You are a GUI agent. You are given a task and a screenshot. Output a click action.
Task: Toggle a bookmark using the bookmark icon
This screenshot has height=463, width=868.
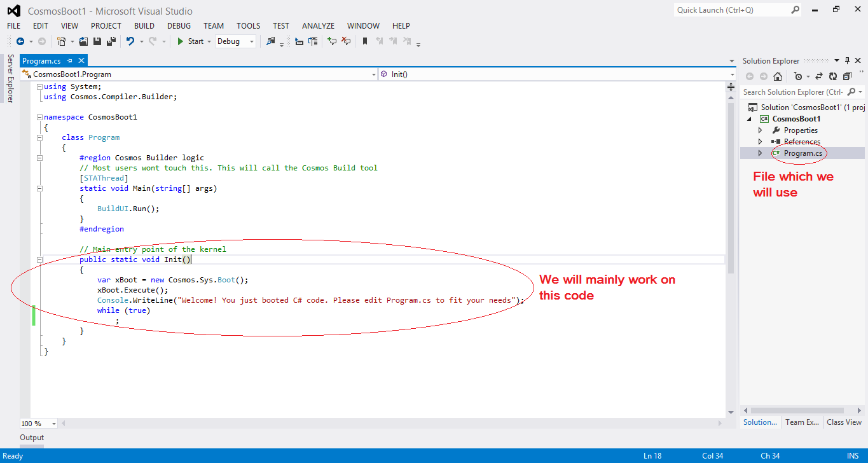pos(366,41)
